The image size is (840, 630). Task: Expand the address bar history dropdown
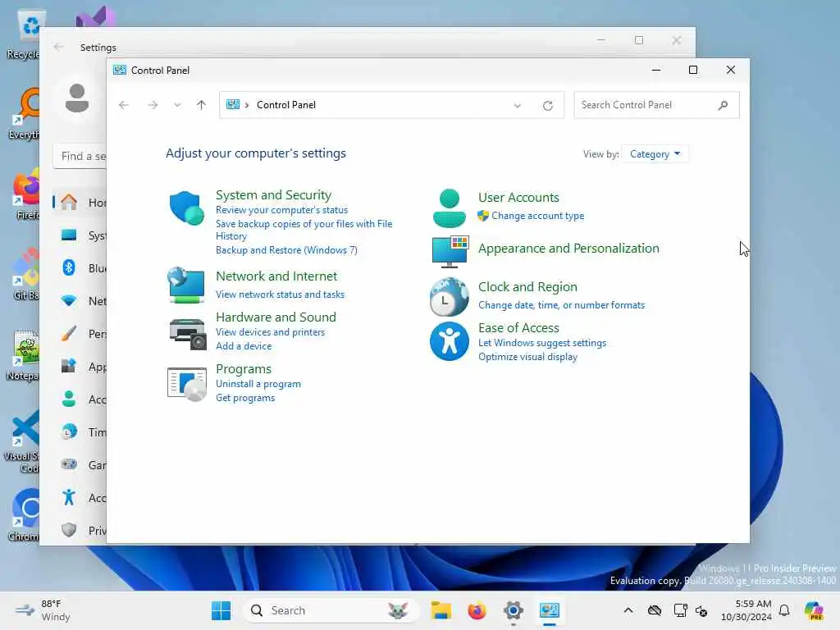[x=518, y=106]
